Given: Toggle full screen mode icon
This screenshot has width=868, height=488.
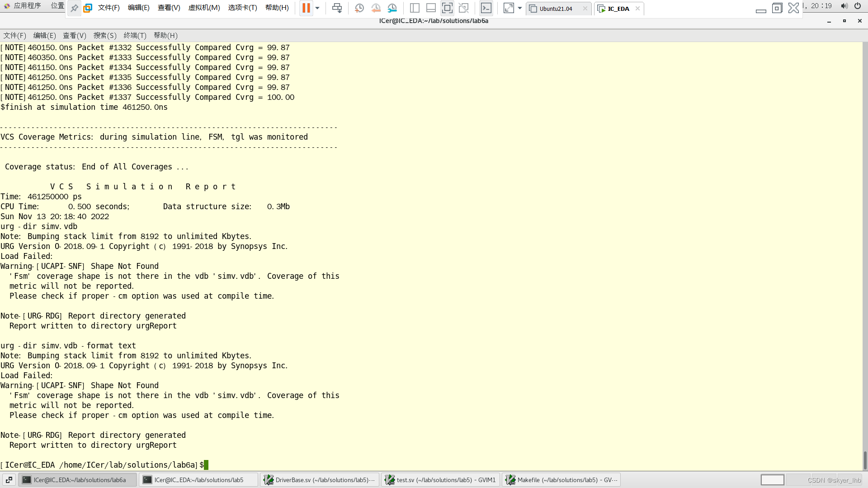Looking at the screenshot, I should 447,8.
